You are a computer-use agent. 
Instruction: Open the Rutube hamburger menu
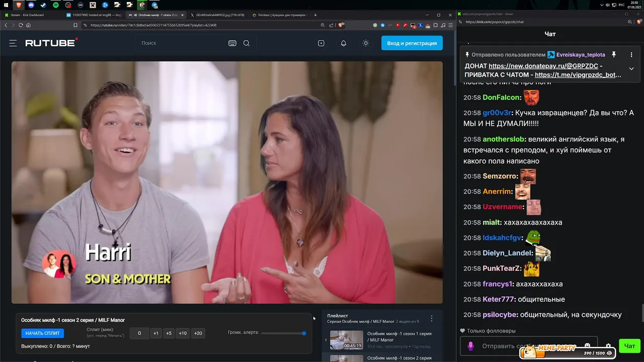pos(13,43)
